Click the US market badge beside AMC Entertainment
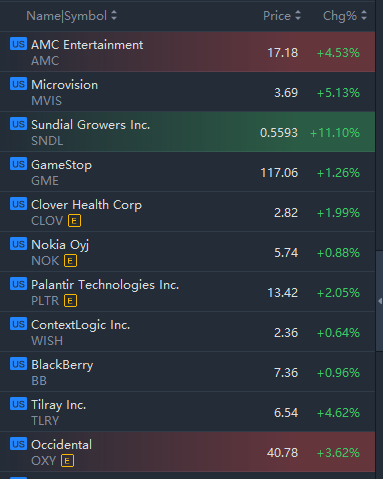This screenshot has height=479, width=383. (18, 44)
